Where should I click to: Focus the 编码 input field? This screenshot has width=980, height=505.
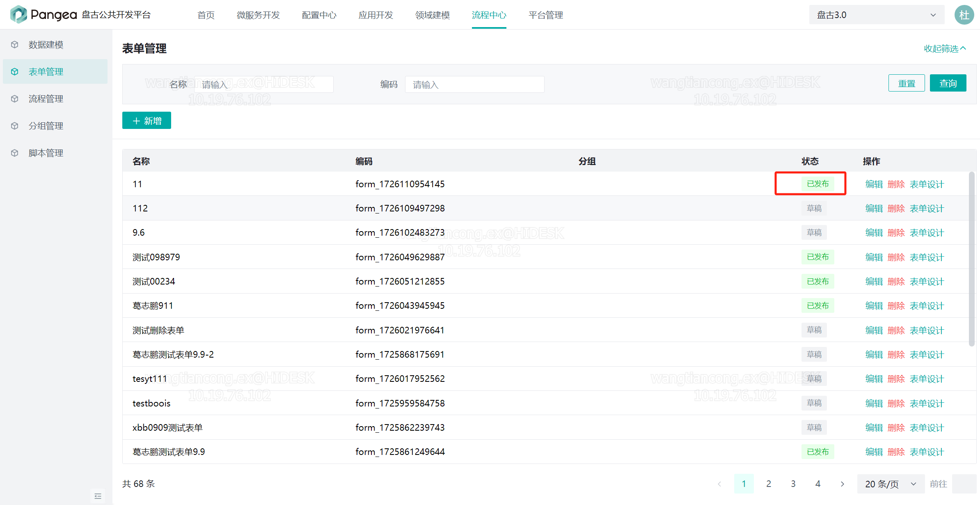click(x=474, y=84)
